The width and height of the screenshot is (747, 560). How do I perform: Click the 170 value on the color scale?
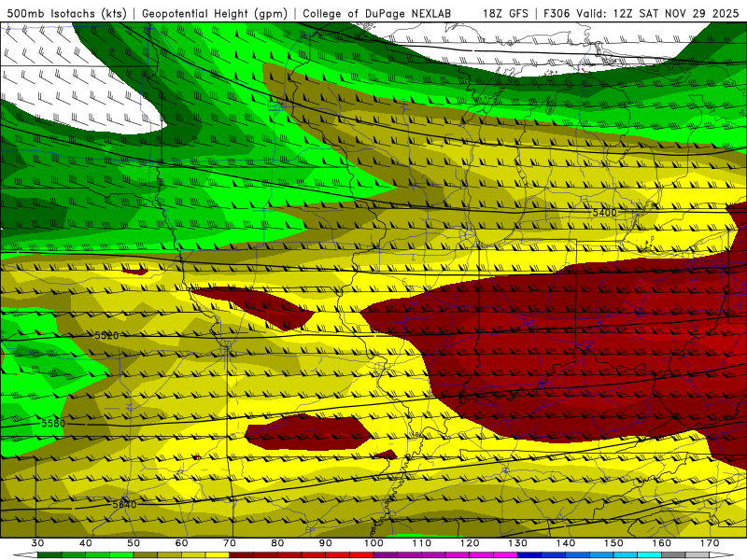pos(710,543)
